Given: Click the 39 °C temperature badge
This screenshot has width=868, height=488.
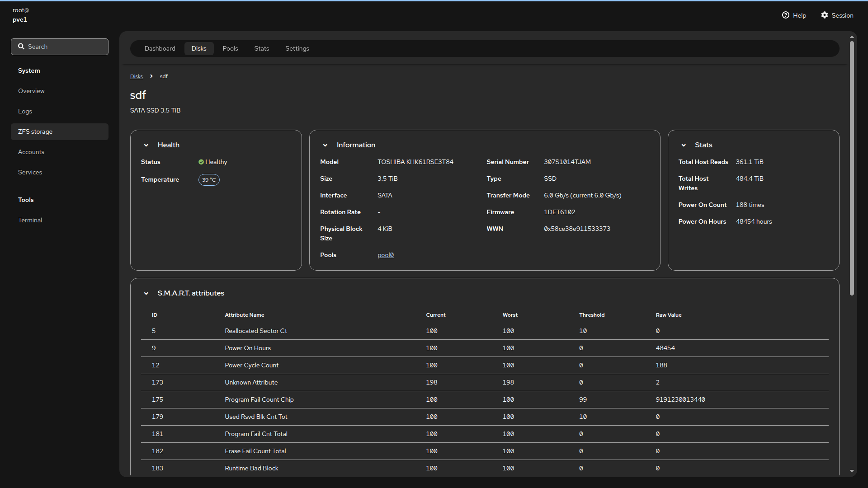Looking at the screenshot, I should pyautogui.click(x=209, y=180).
